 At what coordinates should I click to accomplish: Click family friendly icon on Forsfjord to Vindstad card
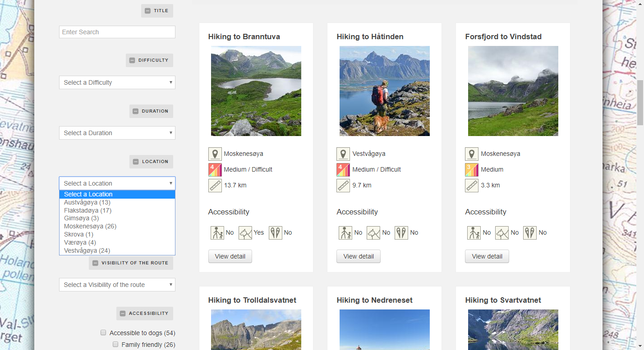click(x=474, y=233)
